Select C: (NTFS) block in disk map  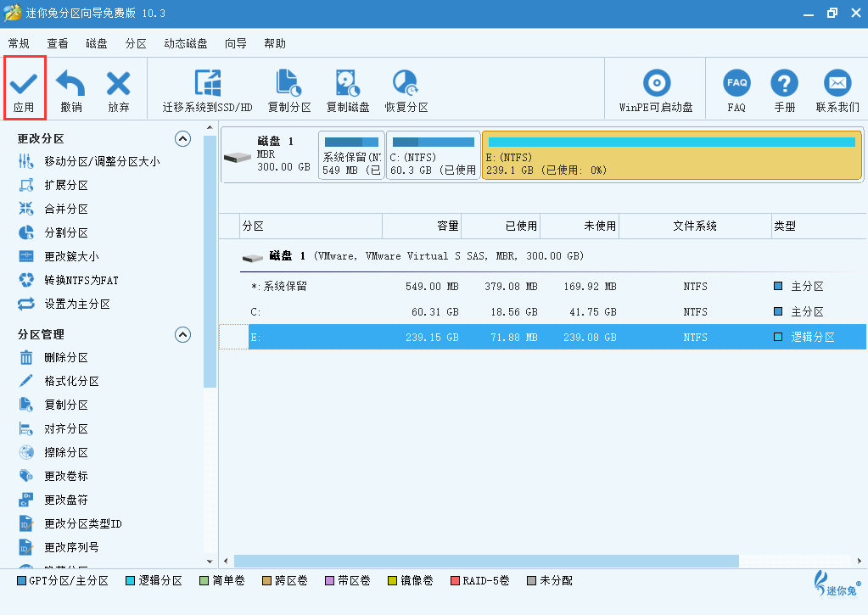433,155
